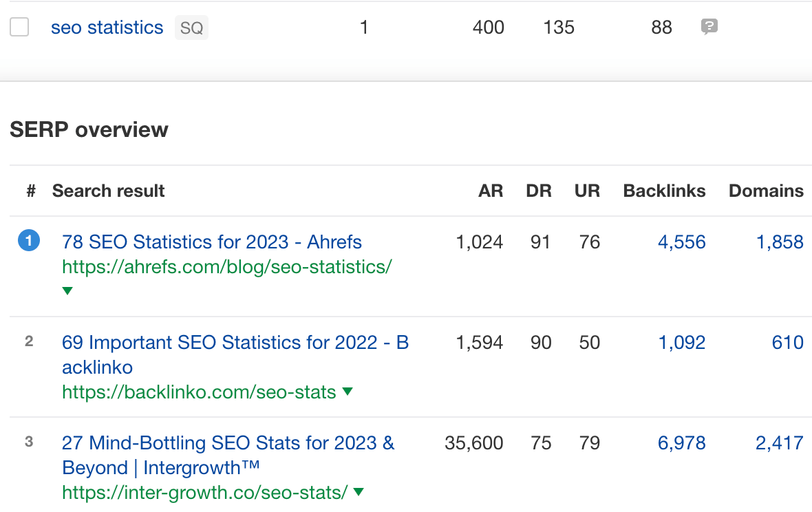Expand dropdown next to inter-growth.co/seo-stats
The width and height of the screenshot is (812, 512).
pyautogui.click(x=359, y=492)
